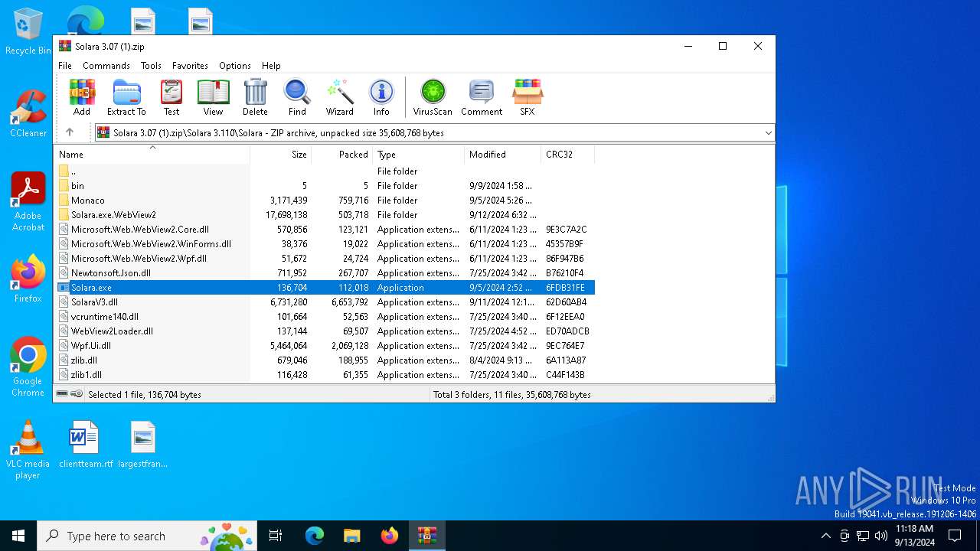Select Microsoft.Web.WebView2.Core.dll
Screen dimensions: 980x551
pos(325,230)
